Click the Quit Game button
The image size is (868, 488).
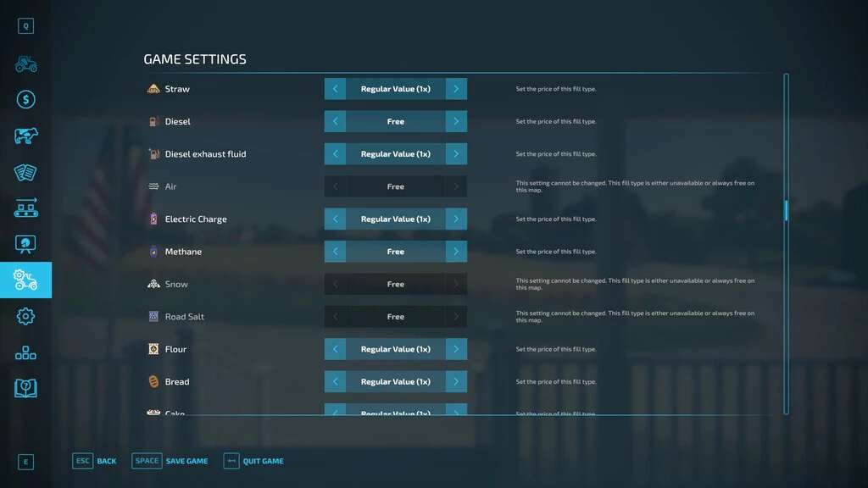(x=253, y=461)
